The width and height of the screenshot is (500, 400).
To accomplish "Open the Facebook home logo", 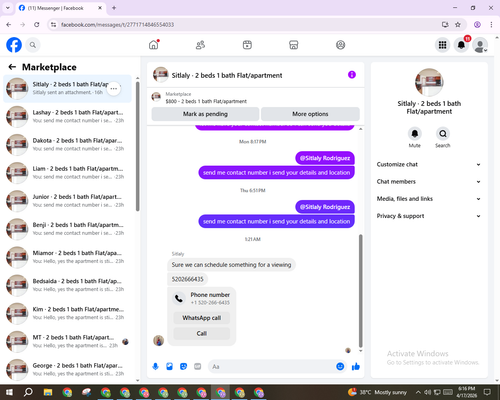I will click(14, 45).
